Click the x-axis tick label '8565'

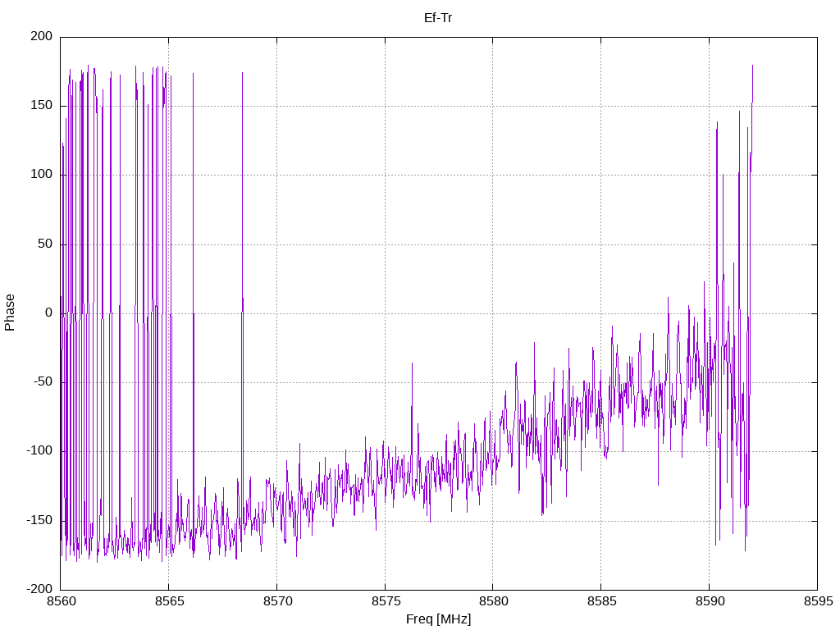point(169,601)
